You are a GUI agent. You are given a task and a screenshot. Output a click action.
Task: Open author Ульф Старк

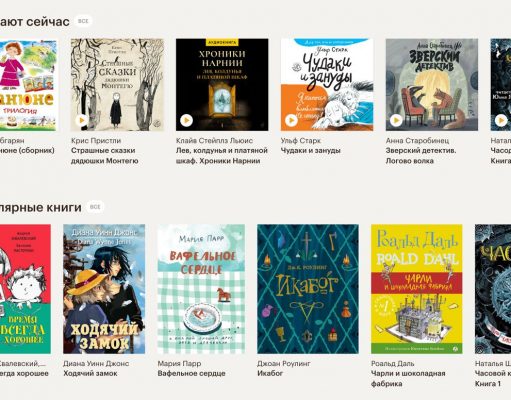(x=301, y=141)
